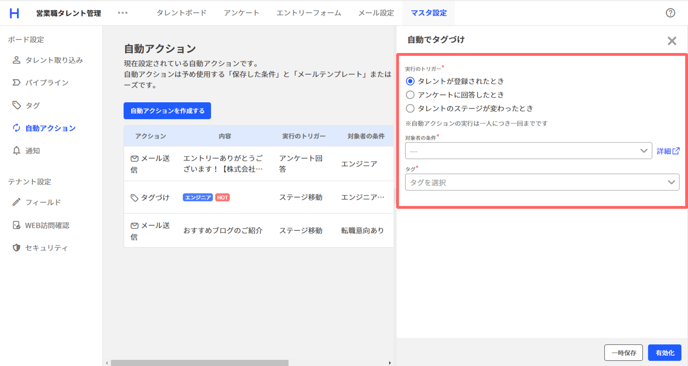Click the アクション column header
Screen dimensions: 688x366
click(150, 136)
